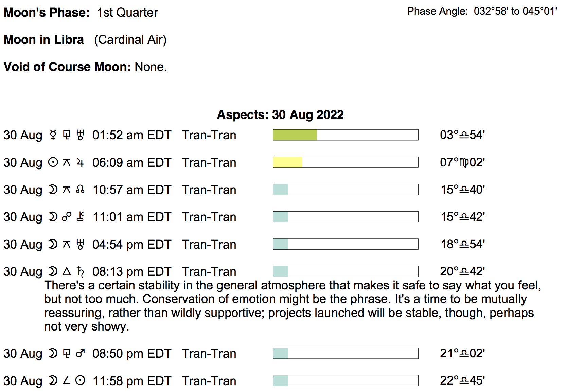Click the Moon in Libra label
The image size is (566, 392).
(x=44, y=40)
